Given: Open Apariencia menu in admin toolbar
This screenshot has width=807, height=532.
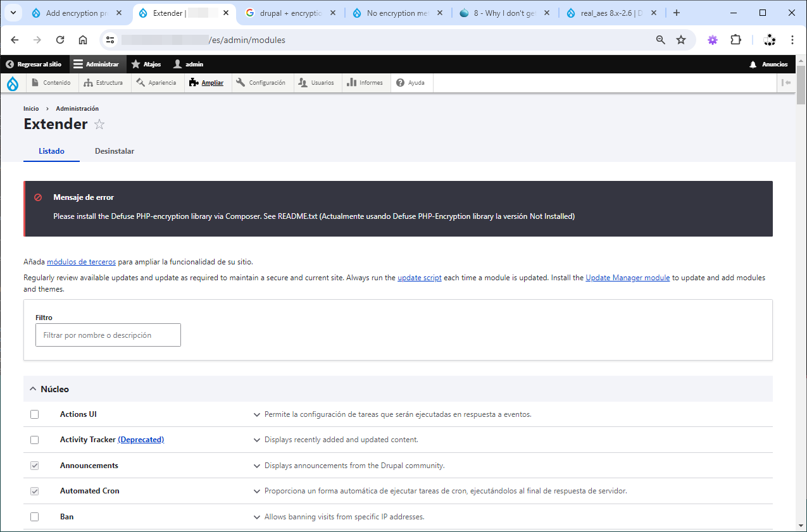Looking at the screenshot, I should (158, 83).
